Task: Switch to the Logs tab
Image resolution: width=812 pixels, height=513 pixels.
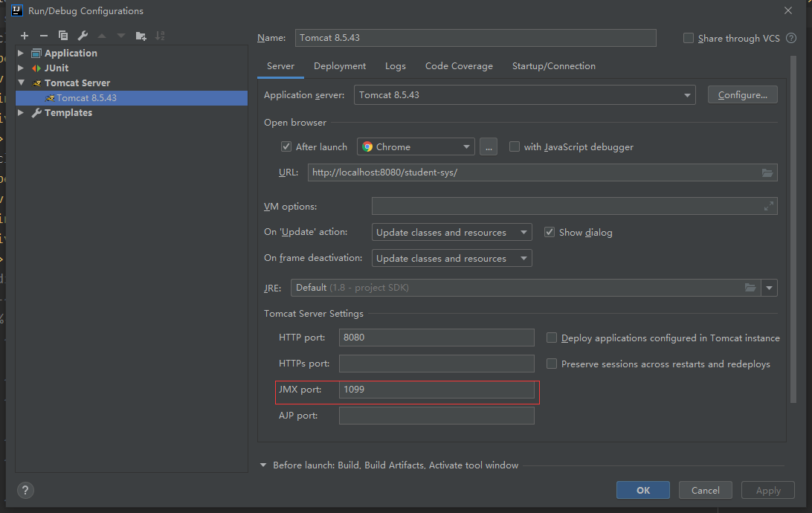Action: [x=395, y=66]
